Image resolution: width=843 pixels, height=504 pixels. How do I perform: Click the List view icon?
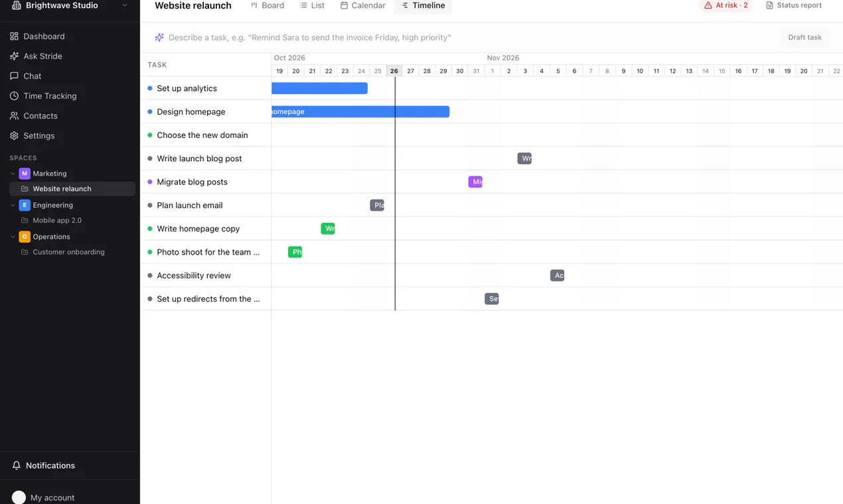tap(303, 5)
